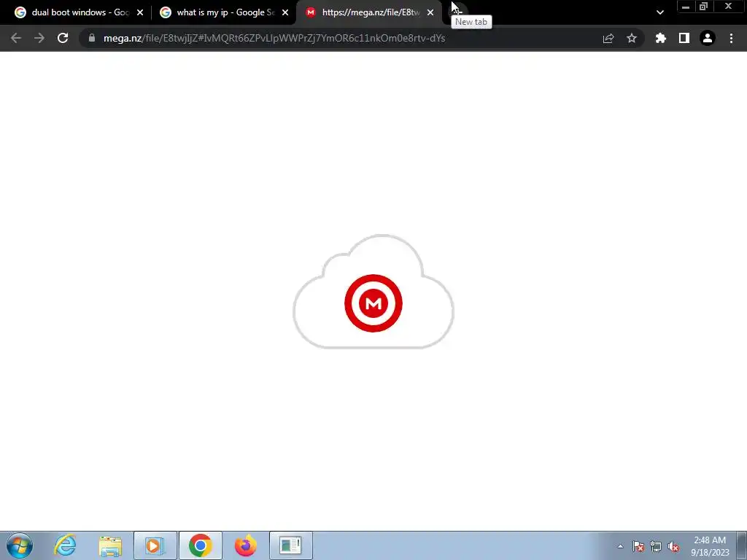Open the Chrome profile avatar

[x=708, y=38]
